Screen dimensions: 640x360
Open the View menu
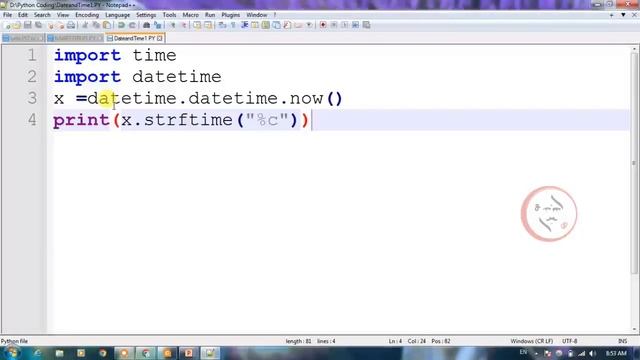click(x=63, y=15)
